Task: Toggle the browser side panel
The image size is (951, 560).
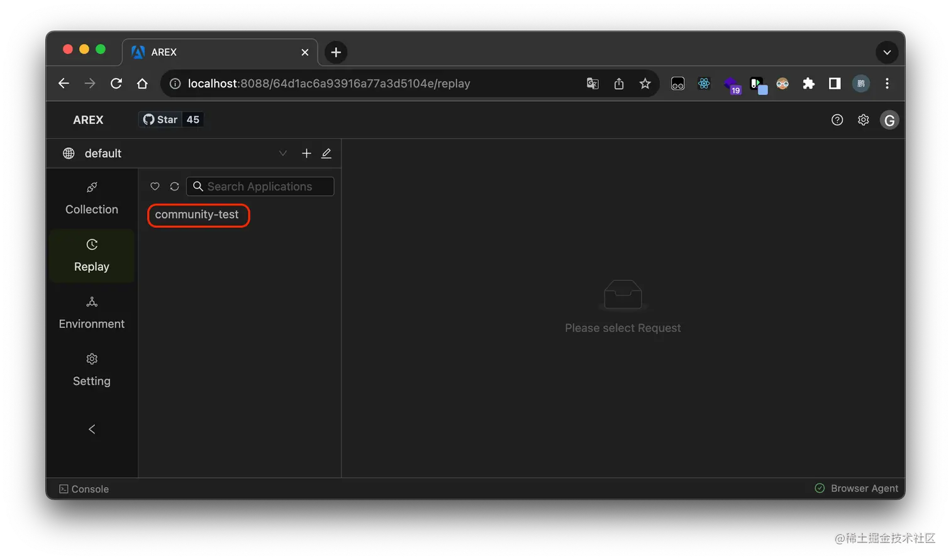Action: [835, 84]
